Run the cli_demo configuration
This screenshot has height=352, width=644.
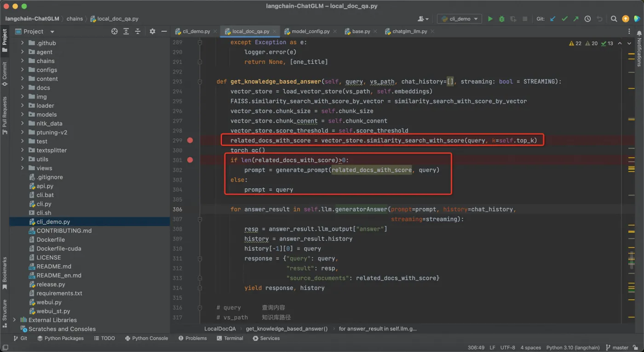[490, 19]
